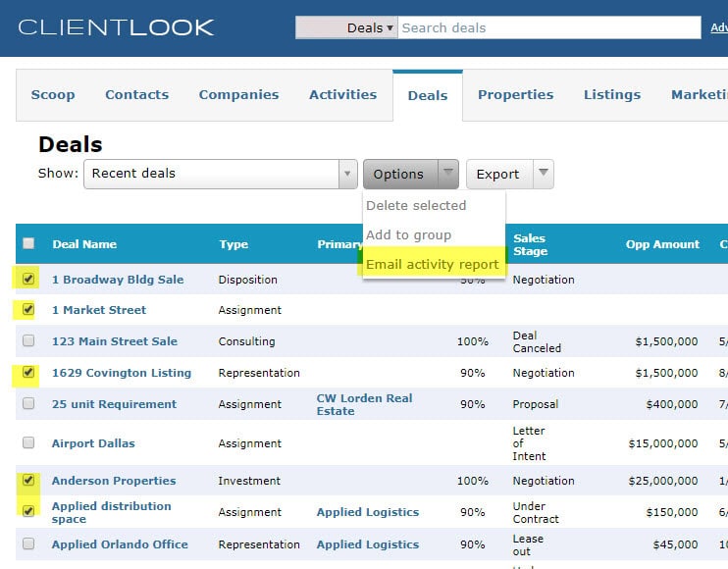This screenshot has height=569, width=728.
Task: Collapse the Options dropdown arrow
Action: [x=448, y=174]
